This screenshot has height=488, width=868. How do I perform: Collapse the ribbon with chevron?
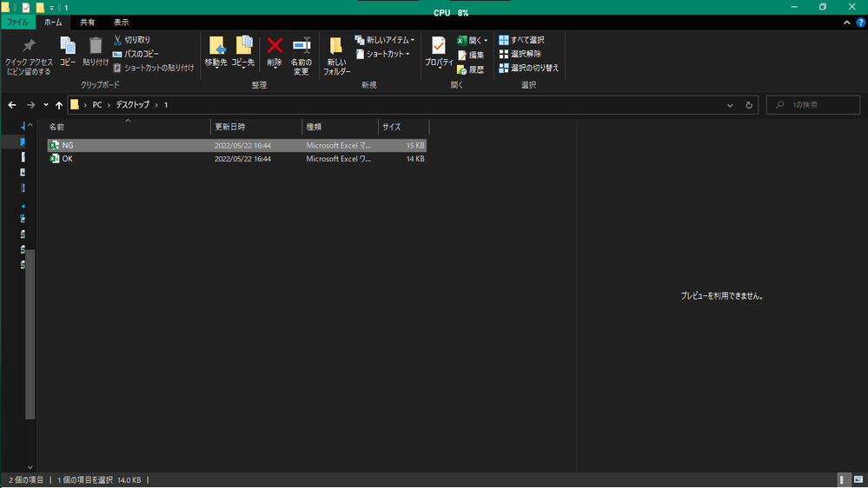coord(847,23)
